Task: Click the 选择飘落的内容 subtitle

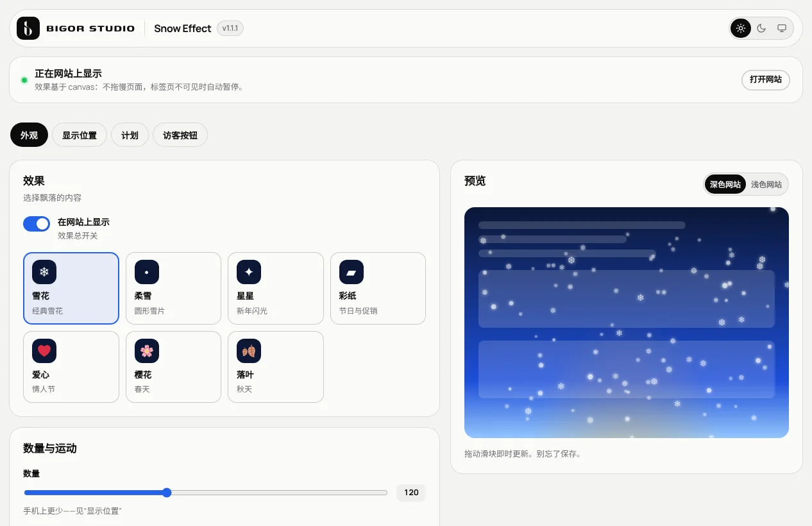Action: tap(52, 198)
